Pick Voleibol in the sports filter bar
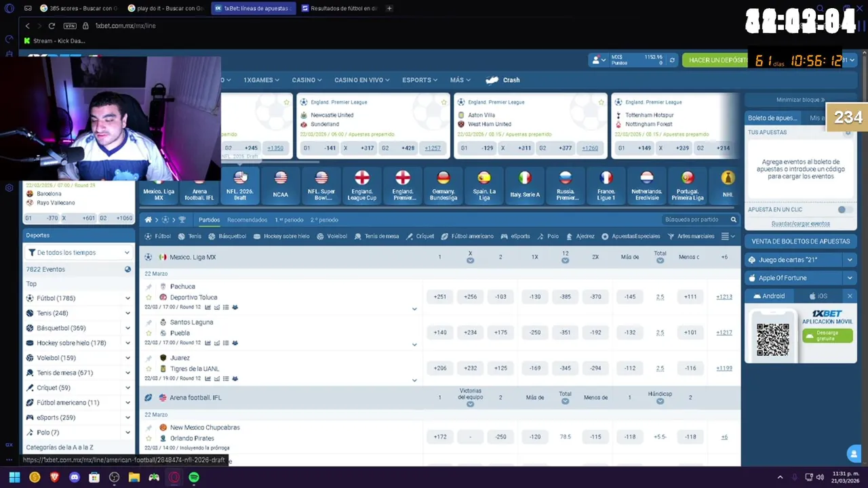 pos(332,237)
